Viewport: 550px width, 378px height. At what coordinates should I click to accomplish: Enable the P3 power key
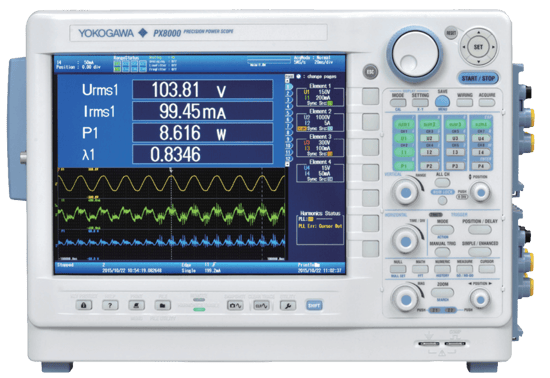click(x=455, y=166)
